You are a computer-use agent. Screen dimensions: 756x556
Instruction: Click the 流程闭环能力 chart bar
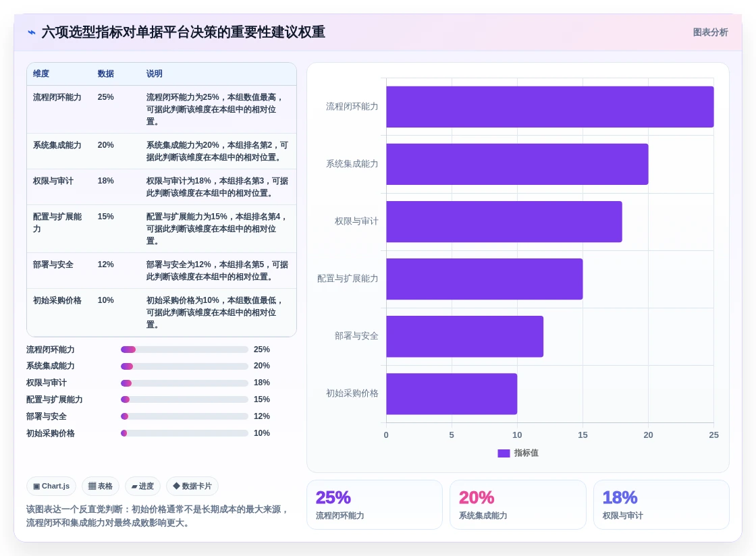tap(549, 107)
